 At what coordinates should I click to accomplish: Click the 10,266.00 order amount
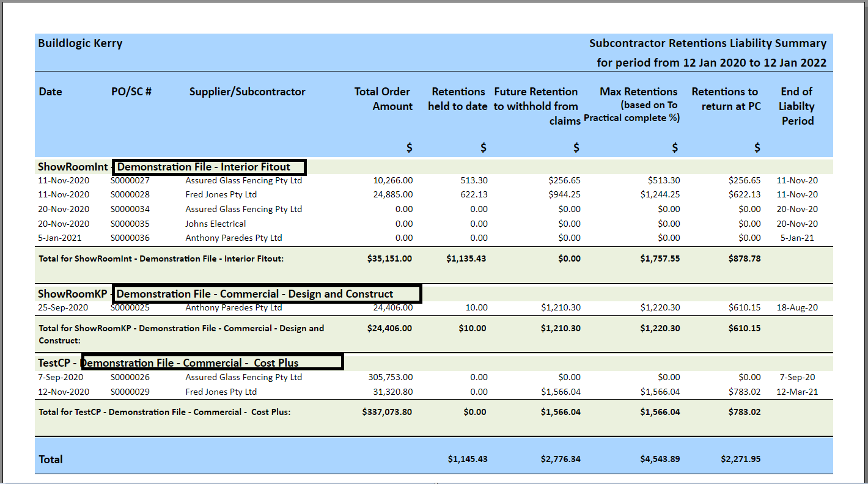[393, 180]
